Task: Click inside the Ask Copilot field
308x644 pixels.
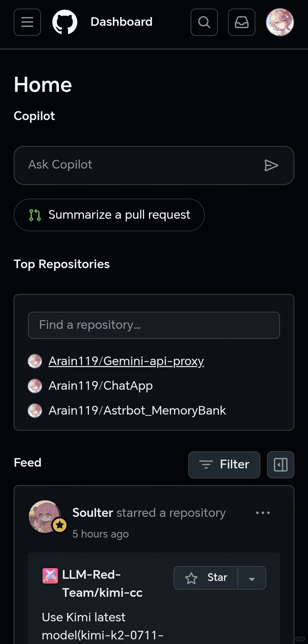Action: pyautogui.click(x=137, y=165)
